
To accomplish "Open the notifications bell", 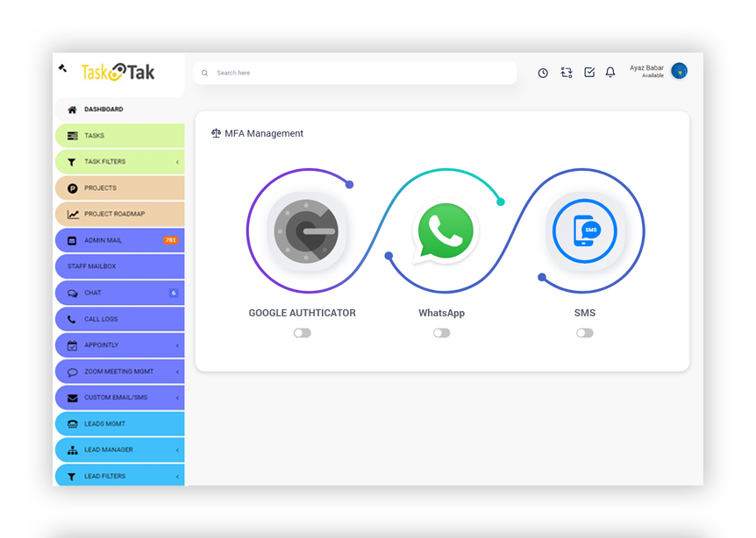I will [x=610, y=72].
